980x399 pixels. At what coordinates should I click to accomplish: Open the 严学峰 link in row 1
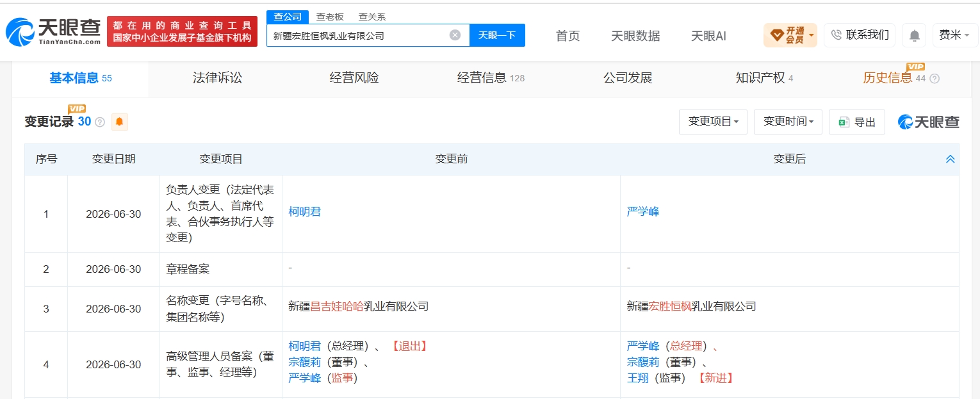coord(643,211)
